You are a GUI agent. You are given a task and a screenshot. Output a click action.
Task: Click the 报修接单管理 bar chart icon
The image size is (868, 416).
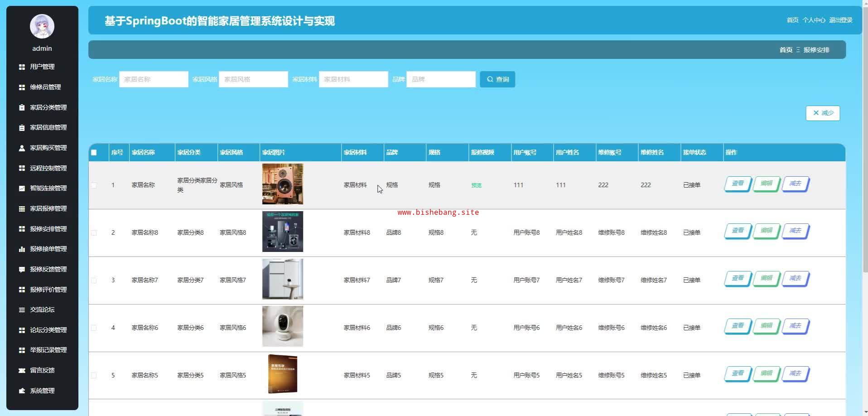click(22, 249)
